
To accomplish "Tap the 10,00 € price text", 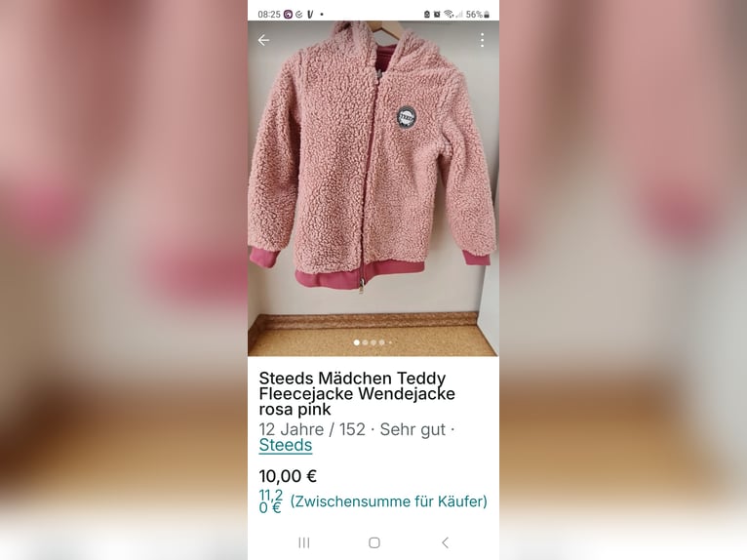I will tap(288, 476).
